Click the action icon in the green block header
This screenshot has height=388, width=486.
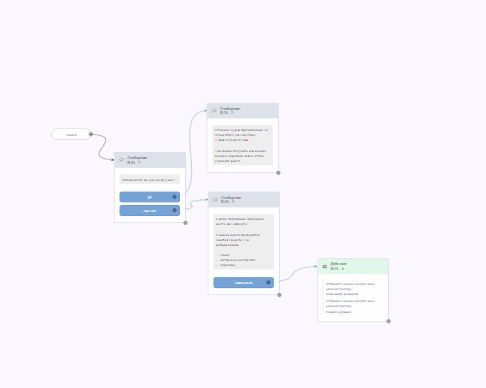coord(325,266)
